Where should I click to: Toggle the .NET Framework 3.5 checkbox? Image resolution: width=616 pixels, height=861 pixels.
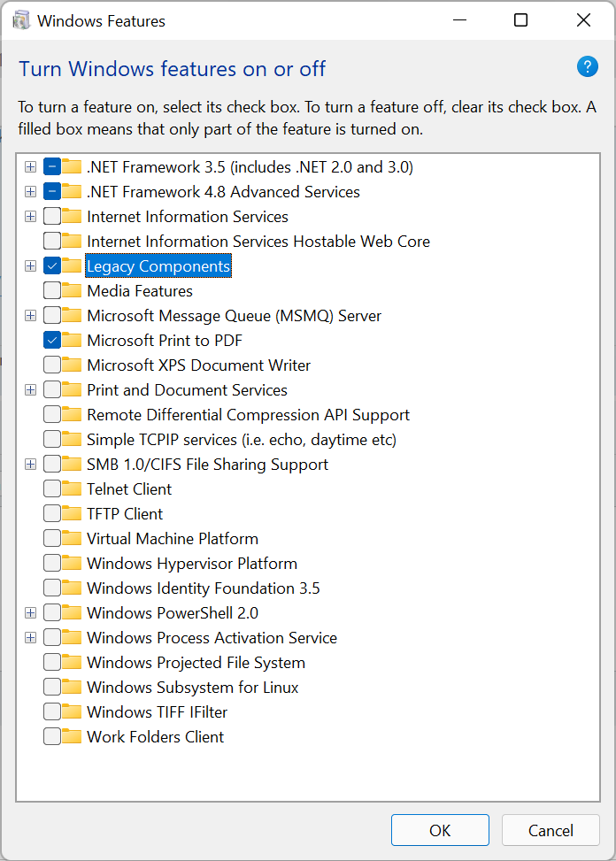pos(52,166)
